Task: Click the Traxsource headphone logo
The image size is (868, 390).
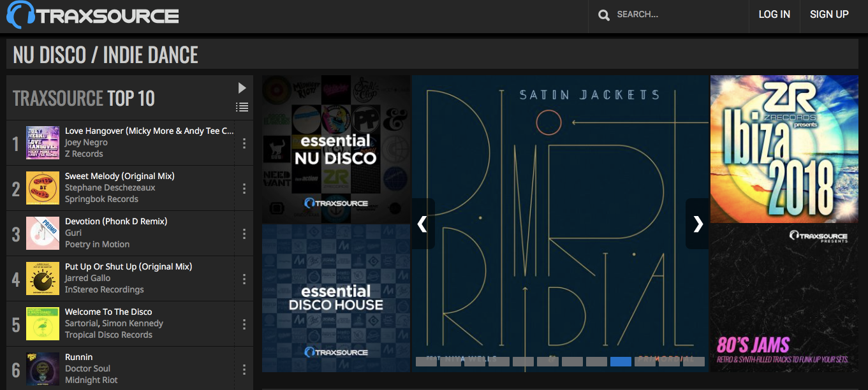Action: [x=20, y=15]
